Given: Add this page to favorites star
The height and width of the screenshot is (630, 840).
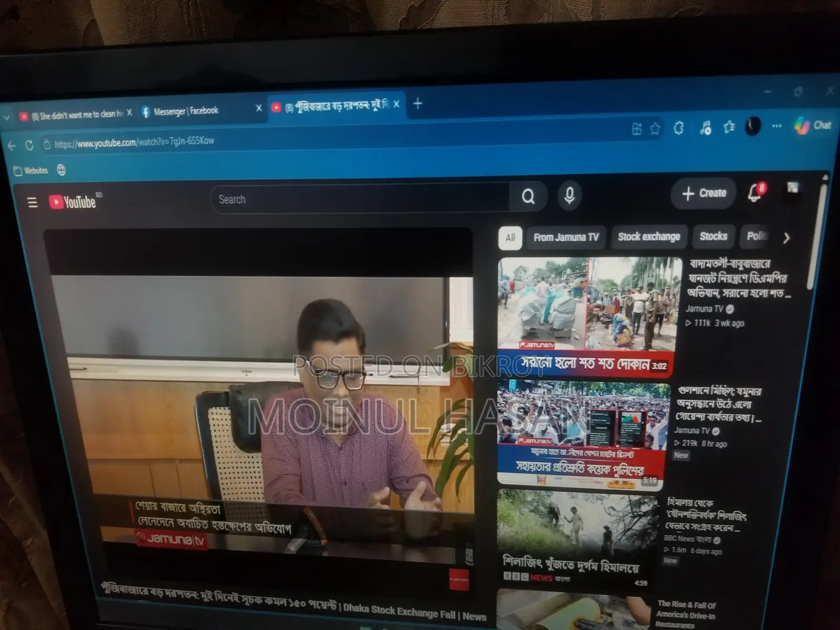Looking at the screenshot, I should [655, 129].
